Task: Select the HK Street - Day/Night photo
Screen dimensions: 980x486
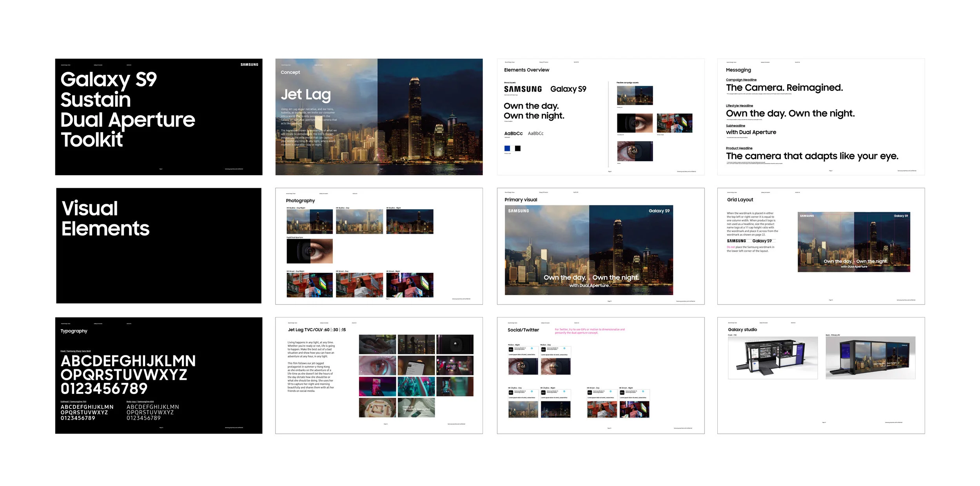Action: tap(310, 285)
